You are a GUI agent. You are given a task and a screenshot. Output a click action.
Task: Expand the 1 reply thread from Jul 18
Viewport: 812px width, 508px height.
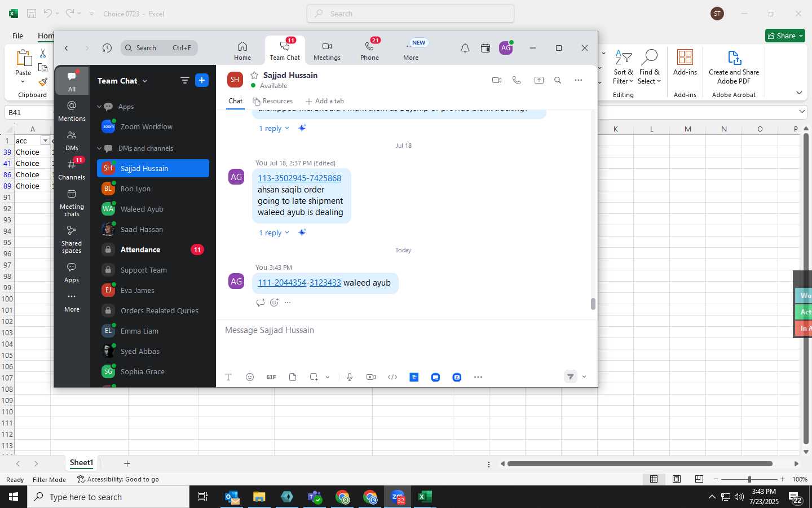(x=274, y=233)
